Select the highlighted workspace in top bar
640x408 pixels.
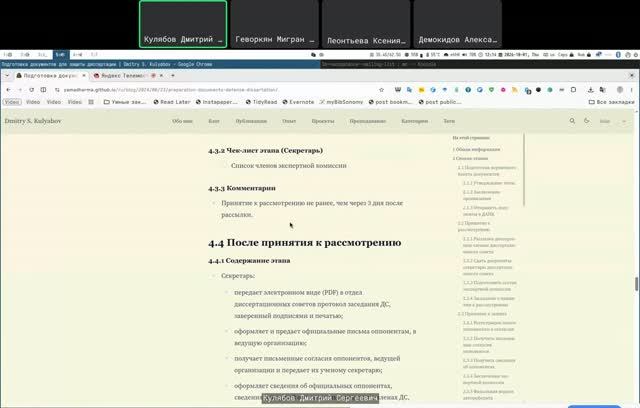click(60, 54)
